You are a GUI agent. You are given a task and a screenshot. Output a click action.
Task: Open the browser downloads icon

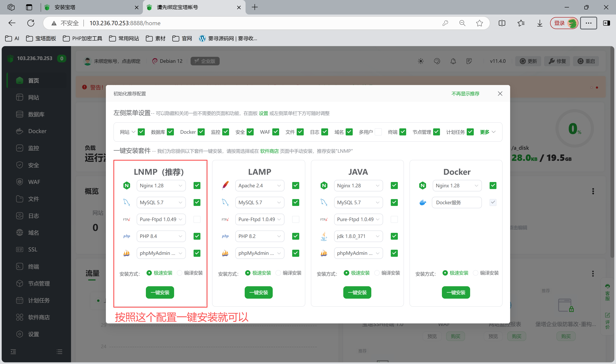[540, 23]
